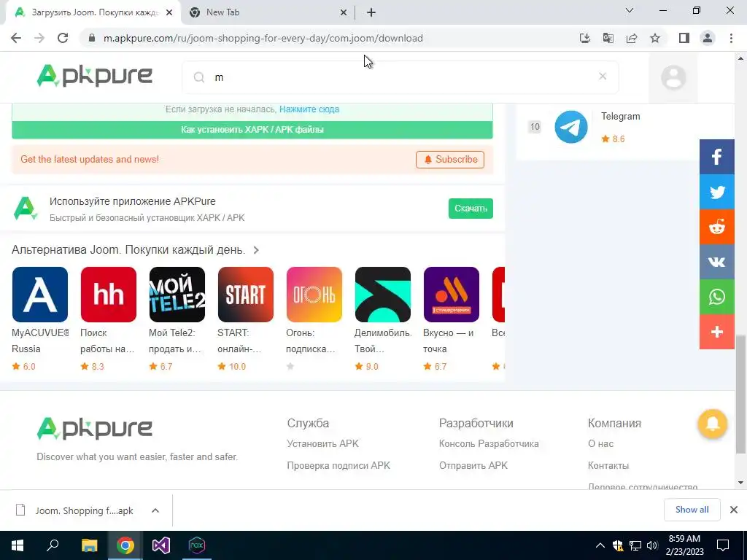Open the Windows Start menu
This screenshot has width=747, height=560.
18,545
